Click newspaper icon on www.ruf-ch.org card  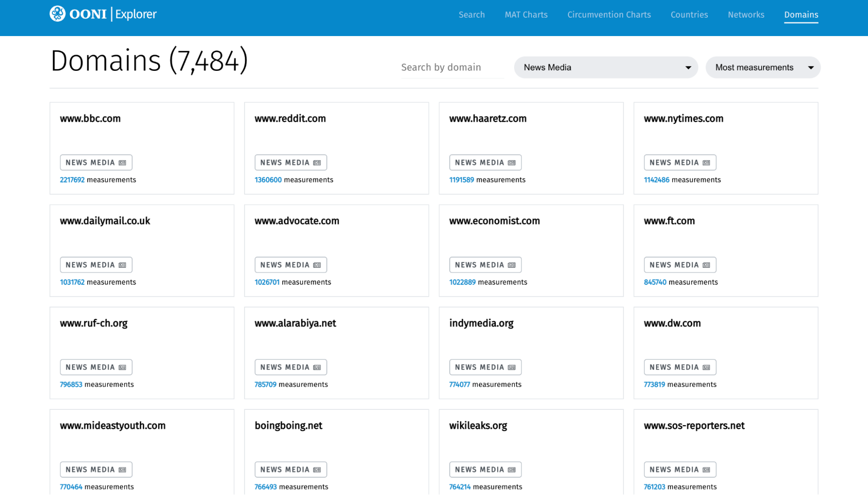coord(122,368)
